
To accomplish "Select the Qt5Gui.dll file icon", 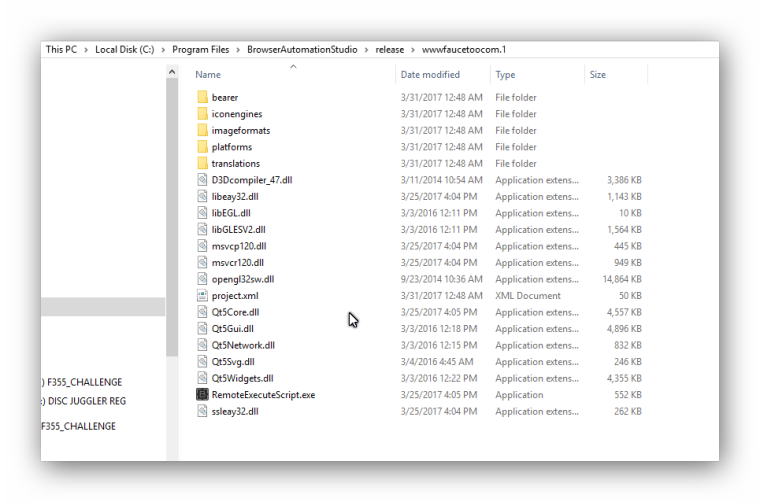I will coord(202,328).
